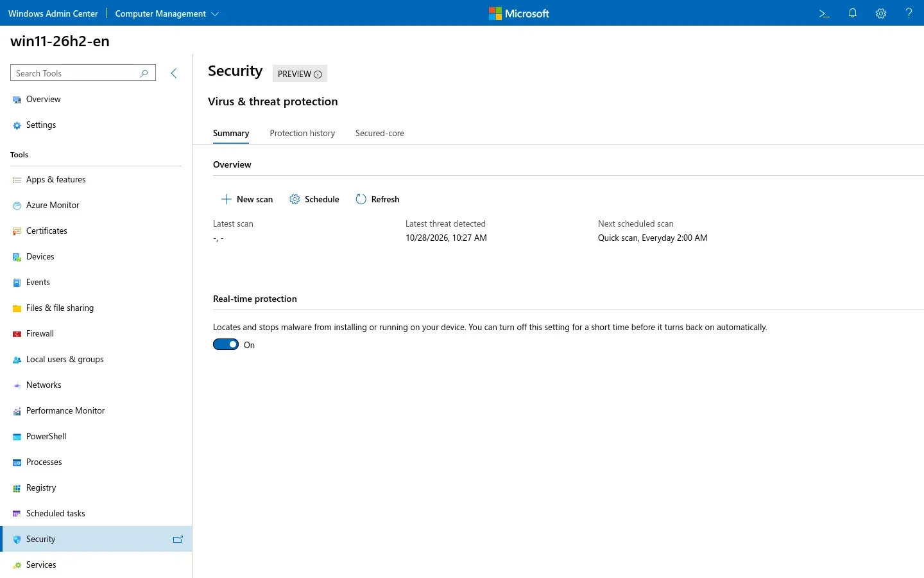
Task: Switch to the Protection history tab
Action: click(x=302, y=133)
